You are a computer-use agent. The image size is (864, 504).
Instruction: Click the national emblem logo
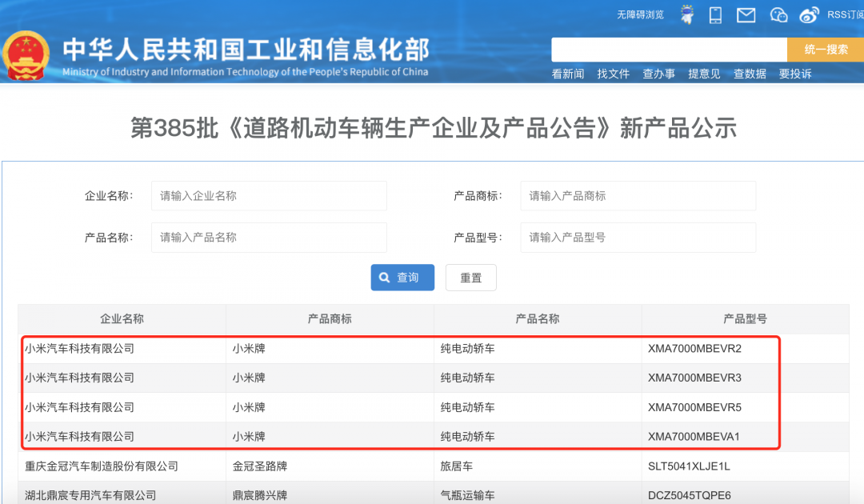pos(26,56)
